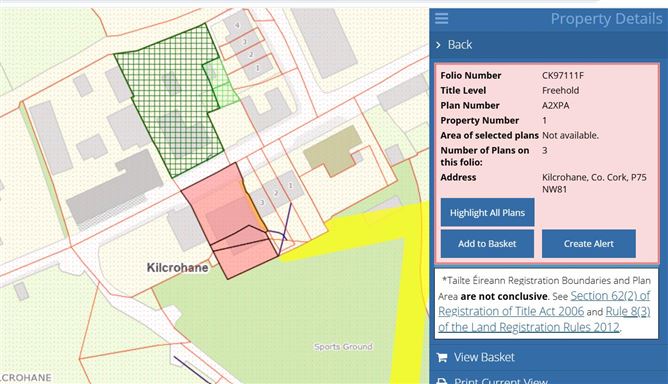
Task: Click the Kilcrohane map label
Action: point(178,268)
